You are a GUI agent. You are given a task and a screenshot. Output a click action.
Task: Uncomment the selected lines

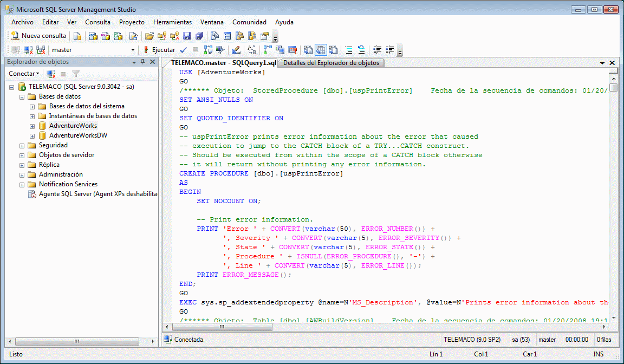coord(361,50)
